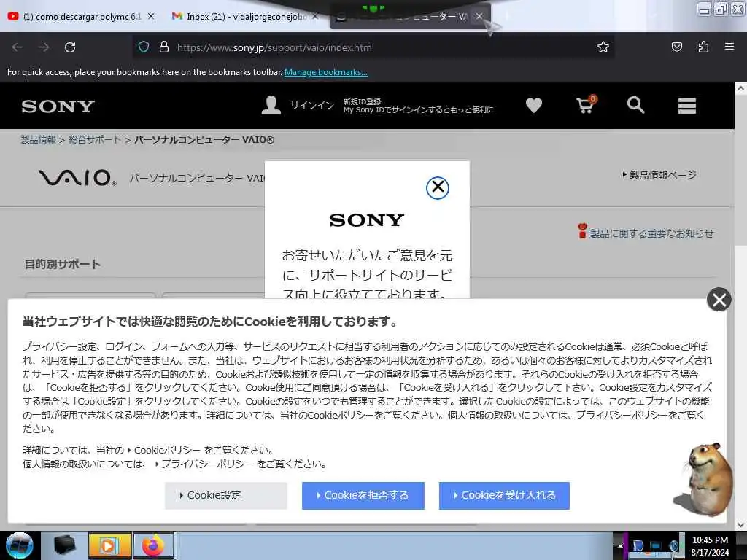Close the YouTube polymc tab
The width and height of the screenshot is (747, 560).
coord(151,16)
